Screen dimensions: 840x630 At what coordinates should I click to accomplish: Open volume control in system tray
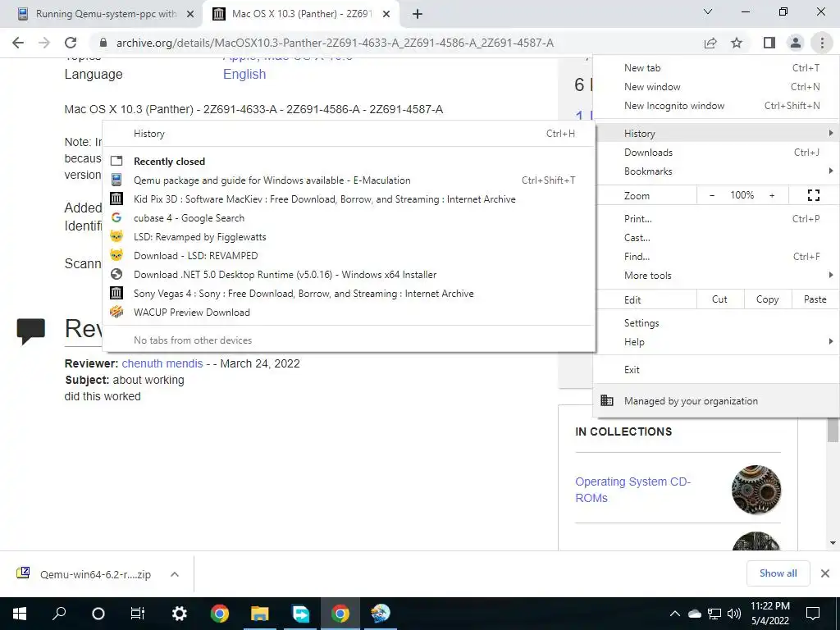click(734, 614)
